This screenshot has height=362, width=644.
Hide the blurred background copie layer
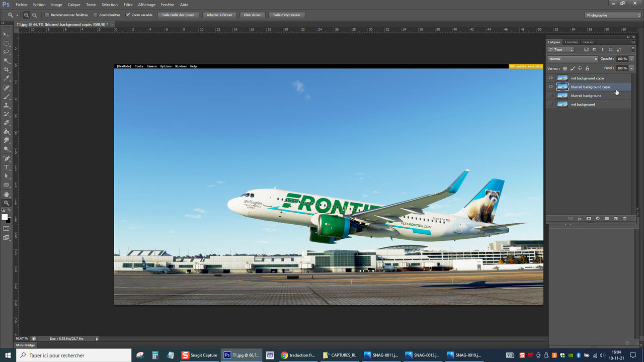click(x=550, y=87)
